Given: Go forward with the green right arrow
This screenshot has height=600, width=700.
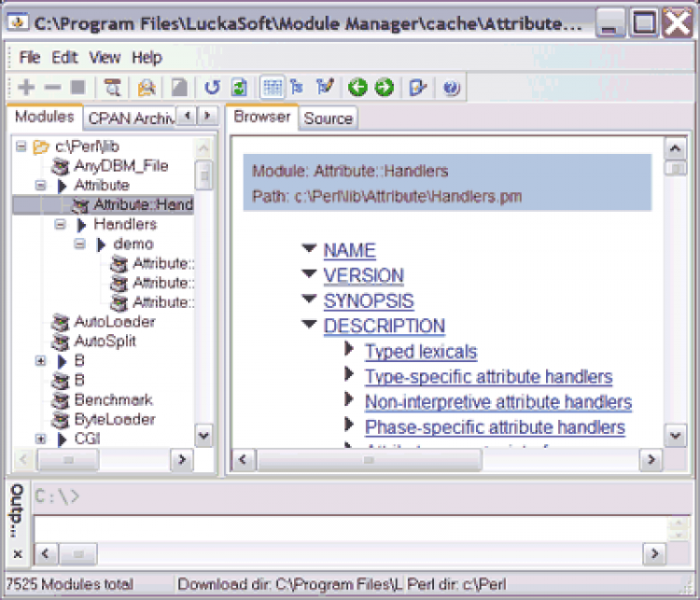Looking at the screenshot, I should pyautogui.click(x=385, y=87).
